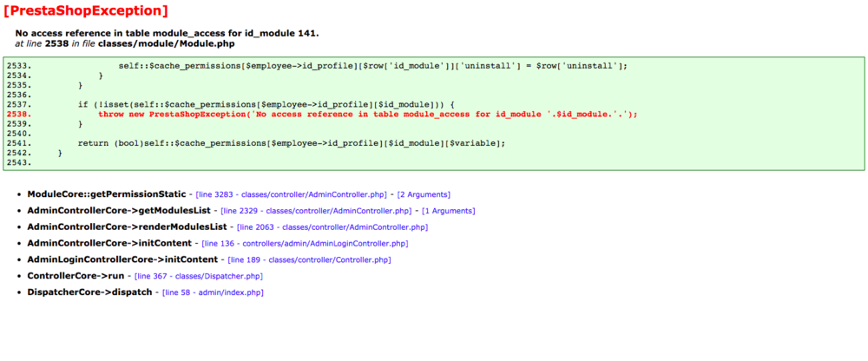Open the line 2329 AdminController.php link
This screenshot has width=868, height=361.
pyautogui.click(x=316, y=211)
